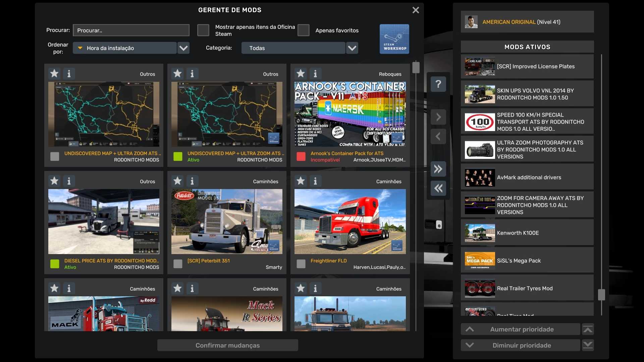Move mod to top priority icon
This screenshot has width=644, height=362.
point(588,329)
